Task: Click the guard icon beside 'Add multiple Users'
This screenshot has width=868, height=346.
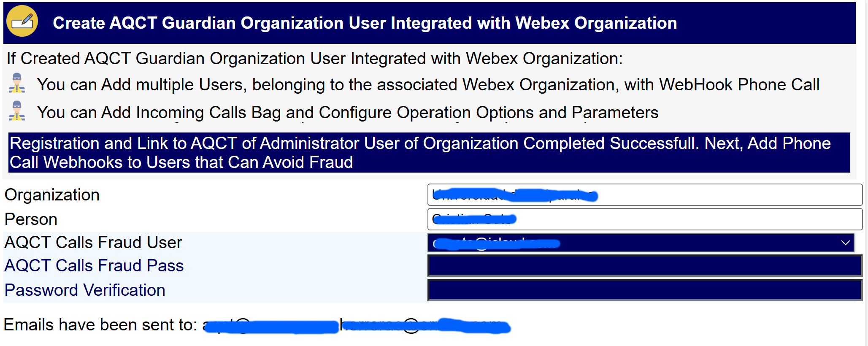Action: pos(17,83)
